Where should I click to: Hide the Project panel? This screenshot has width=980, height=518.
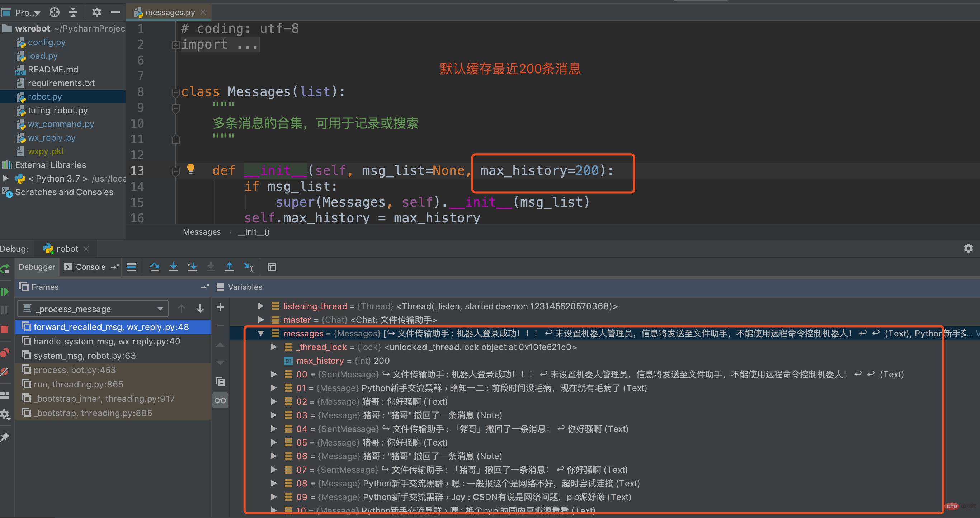115,13
